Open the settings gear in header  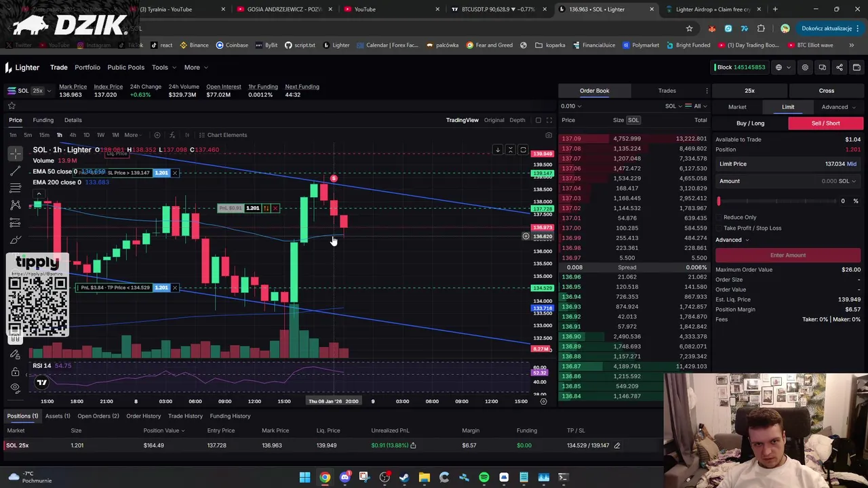[805, 67]
